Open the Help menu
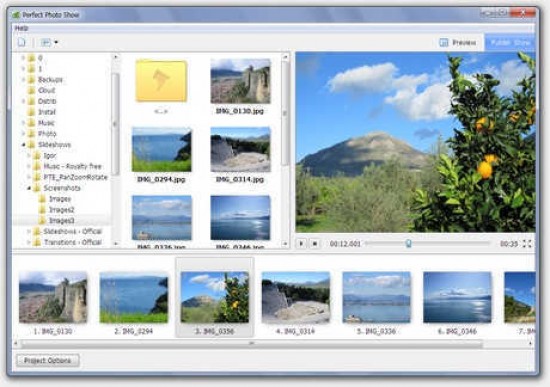Image resolution: width=550 pixels, height=387 pixels. click(x=21, y=28)
